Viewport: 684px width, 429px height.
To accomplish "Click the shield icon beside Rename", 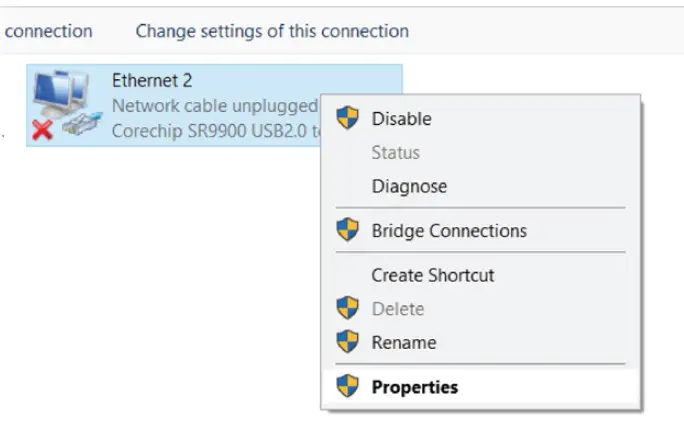I will tap(347, 342).
